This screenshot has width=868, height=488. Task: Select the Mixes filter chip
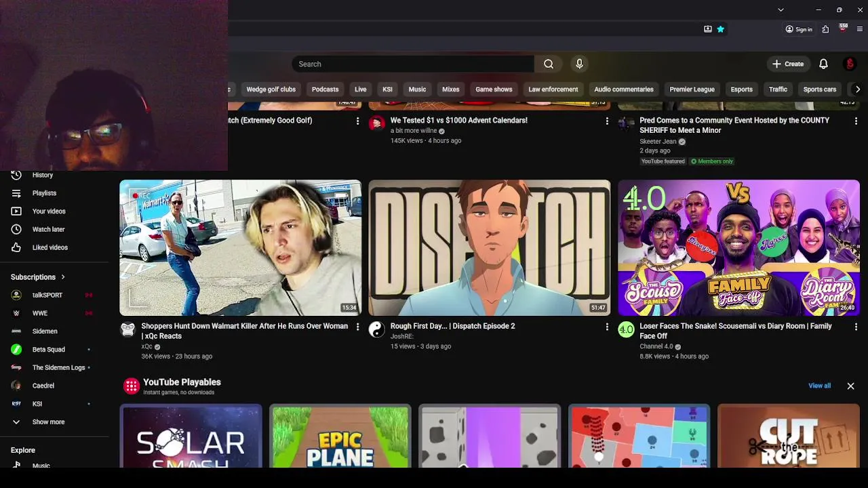(450, 89)
